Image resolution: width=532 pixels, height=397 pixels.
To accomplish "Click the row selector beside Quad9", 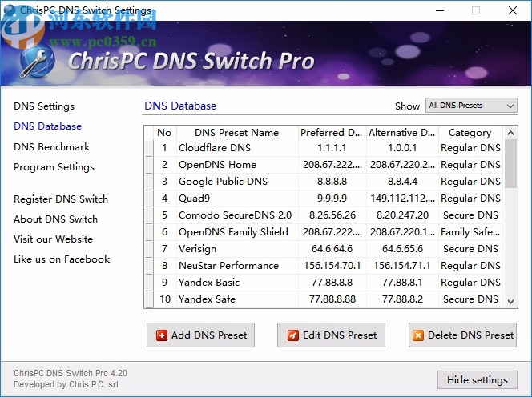I will [149, 198].
